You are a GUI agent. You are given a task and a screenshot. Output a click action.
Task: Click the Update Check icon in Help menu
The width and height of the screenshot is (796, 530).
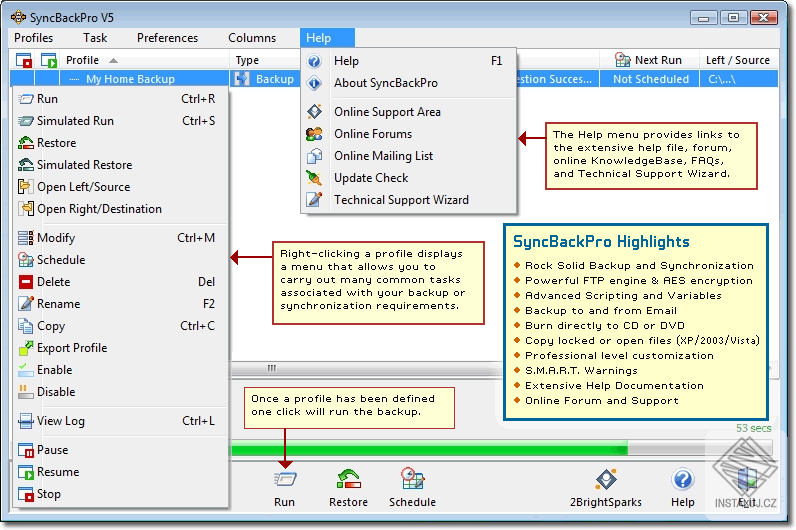point(314,178)
